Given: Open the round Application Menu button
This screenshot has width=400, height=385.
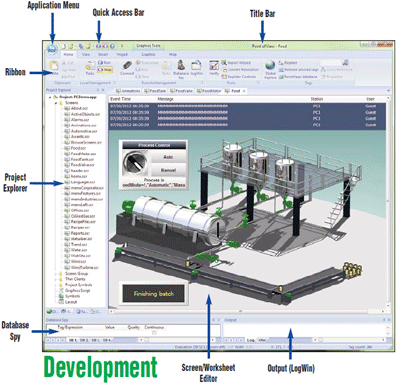Looking at the screenshot, I should [52, 48].
